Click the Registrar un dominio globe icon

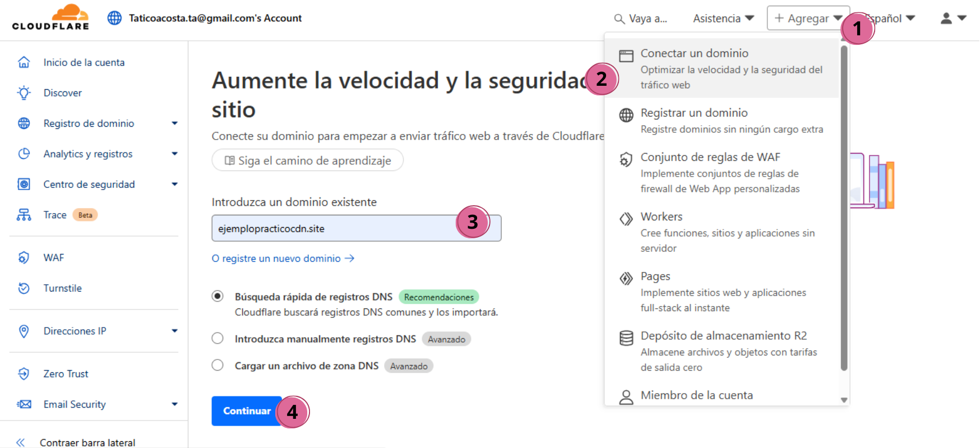pos(626,115)
